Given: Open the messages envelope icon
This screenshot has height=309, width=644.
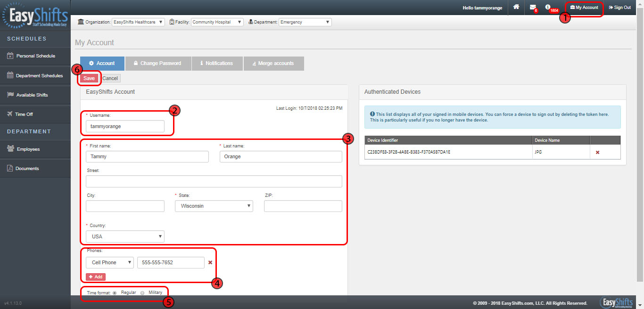Looking at the screenshot, I should pyautogui.click(x=533, y=7).
